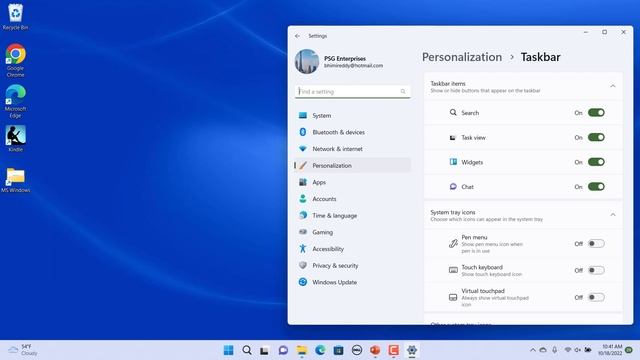This screenshot has height=360, width=640.
Task: Click the Touch keyboard row icon
Action: coord(453,270)
